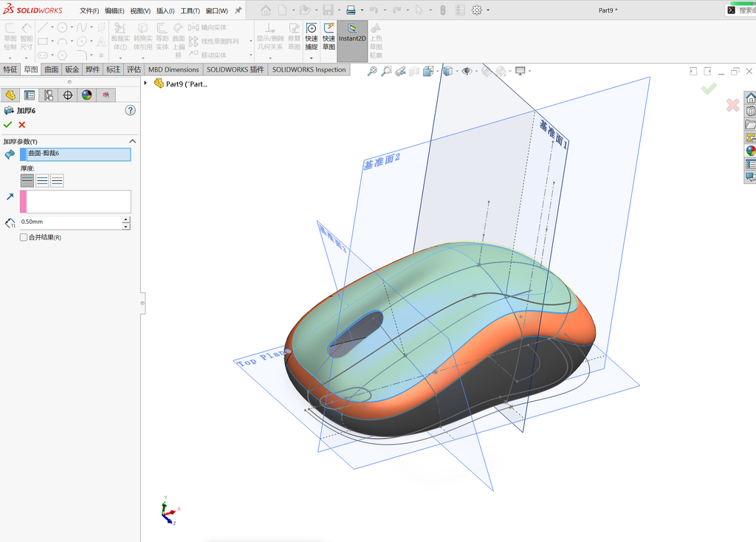This screenshot has height=542, width=756.
Task: Cancel the 加厚6 feature with red X
Action: coord(21,125)
